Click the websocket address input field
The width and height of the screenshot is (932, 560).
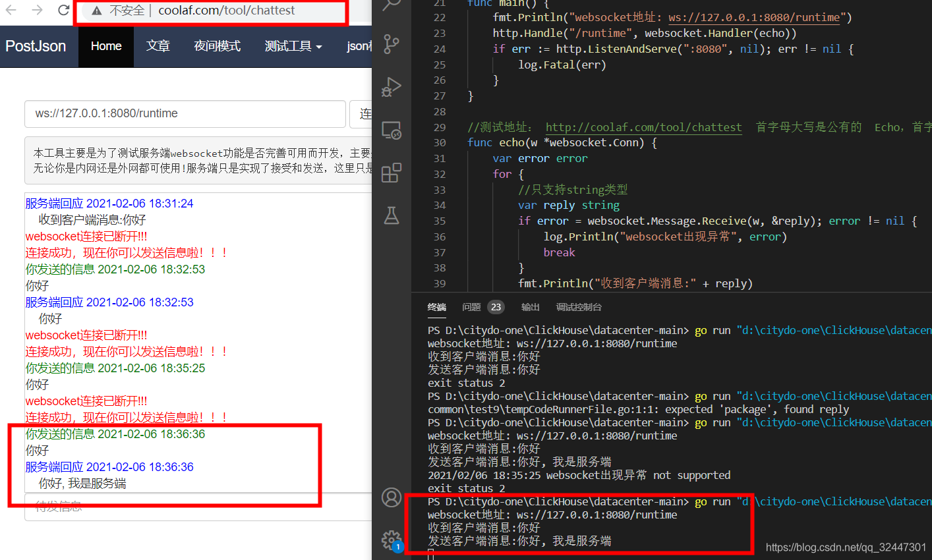click(185, 113)
